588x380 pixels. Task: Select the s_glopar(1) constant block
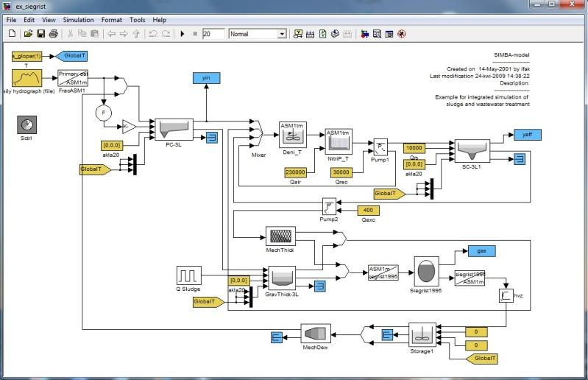tap(27, 56)
